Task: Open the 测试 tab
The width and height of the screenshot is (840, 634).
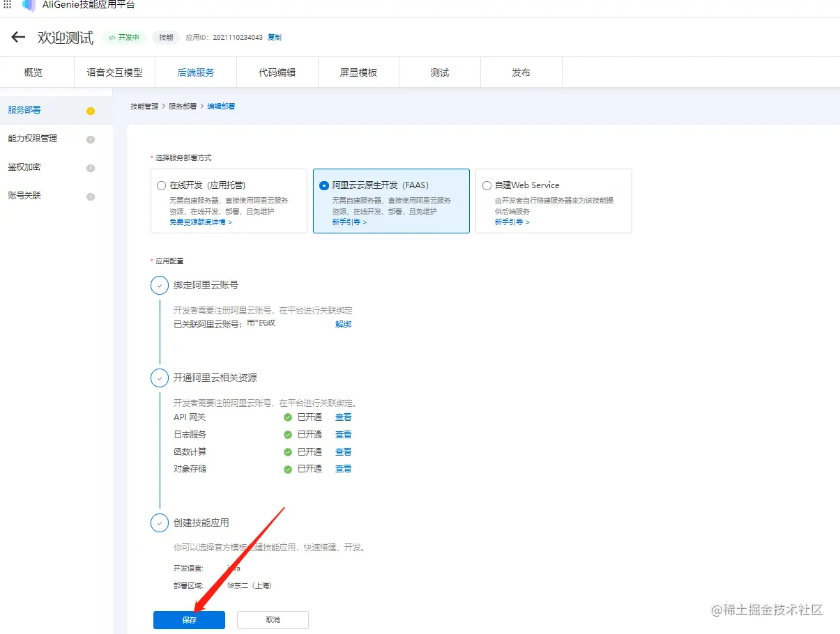Action: [x=440, y=72]
